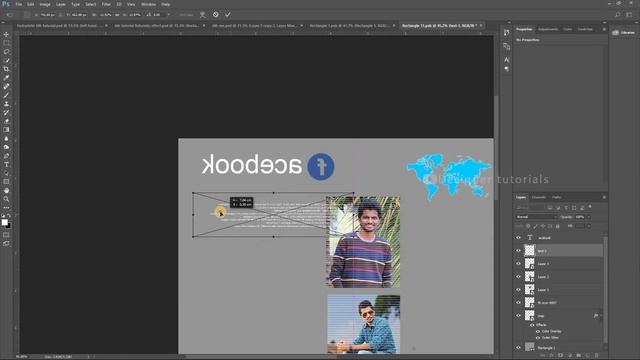Toggle Outer Glow effect visibility
The width and height of the screenshot is (640, 360).
538,338
